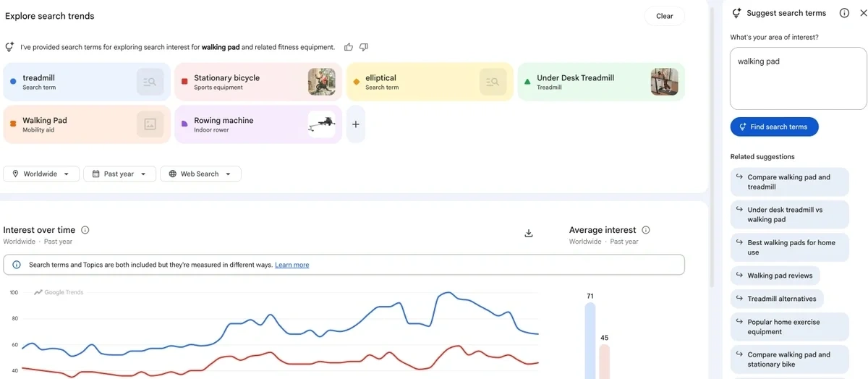Select the Walking Pad mobility aid card
The height and width of the screenshot is (379, 868).
pos(87,124)
